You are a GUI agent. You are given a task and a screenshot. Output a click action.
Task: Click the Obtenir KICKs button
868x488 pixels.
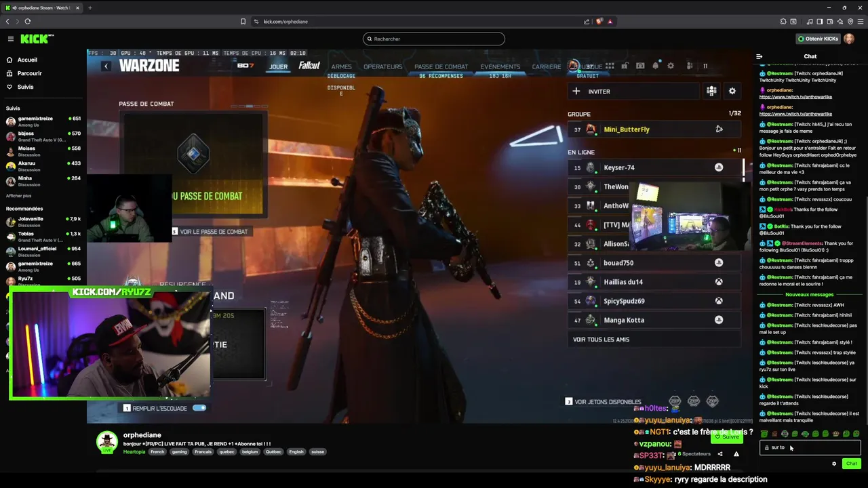(817, 39)
